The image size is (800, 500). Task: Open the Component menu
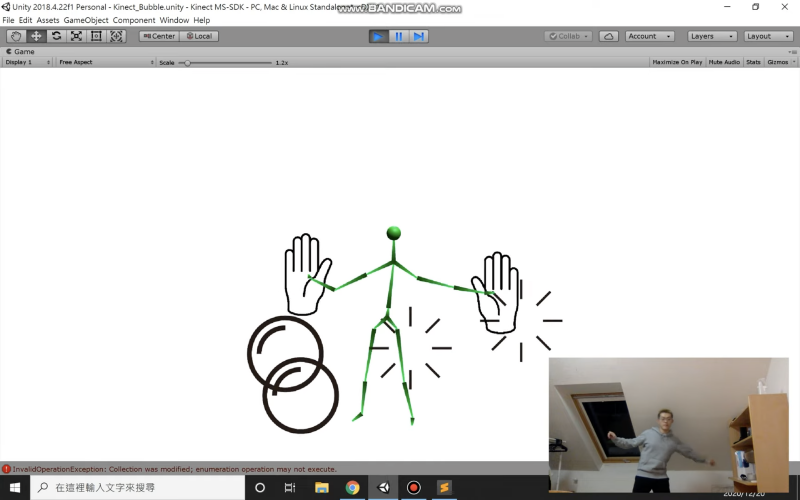click(134, 20)
